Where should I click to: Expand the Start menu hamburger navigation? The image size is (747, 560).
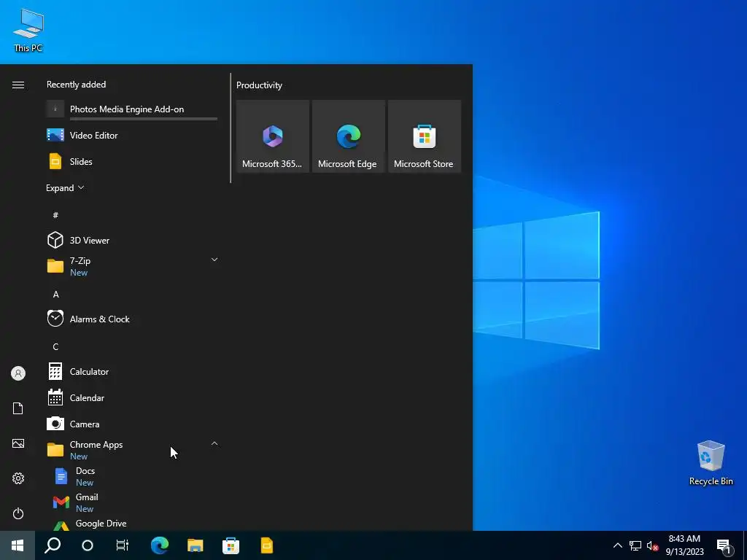18,85
